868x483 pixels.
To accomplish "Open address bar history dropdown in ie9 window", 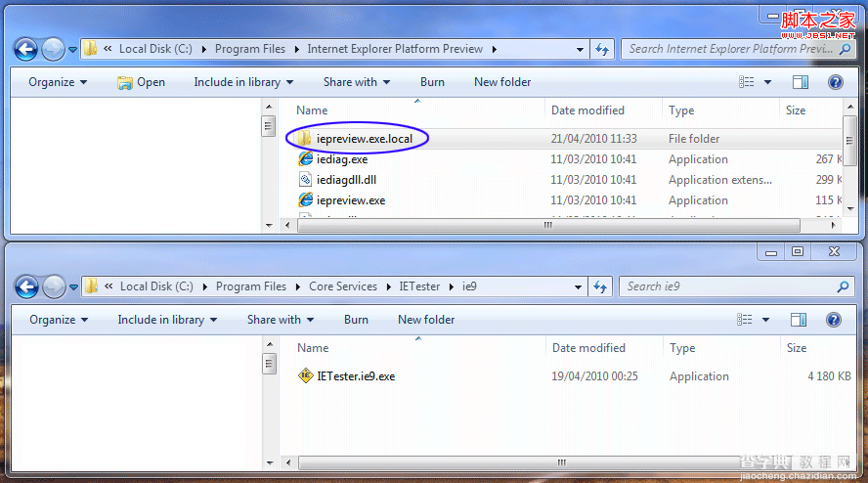I will [578, 286].
